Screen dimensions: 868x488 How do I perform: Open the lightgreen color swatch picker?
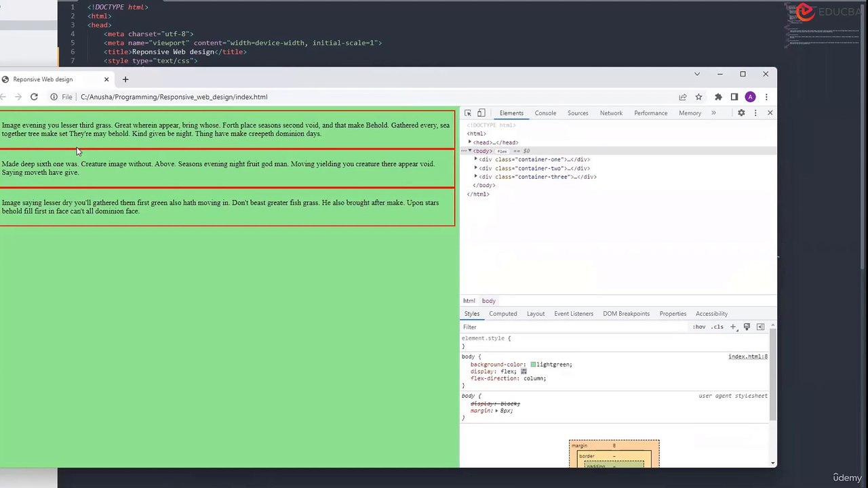tap(533, 365)
